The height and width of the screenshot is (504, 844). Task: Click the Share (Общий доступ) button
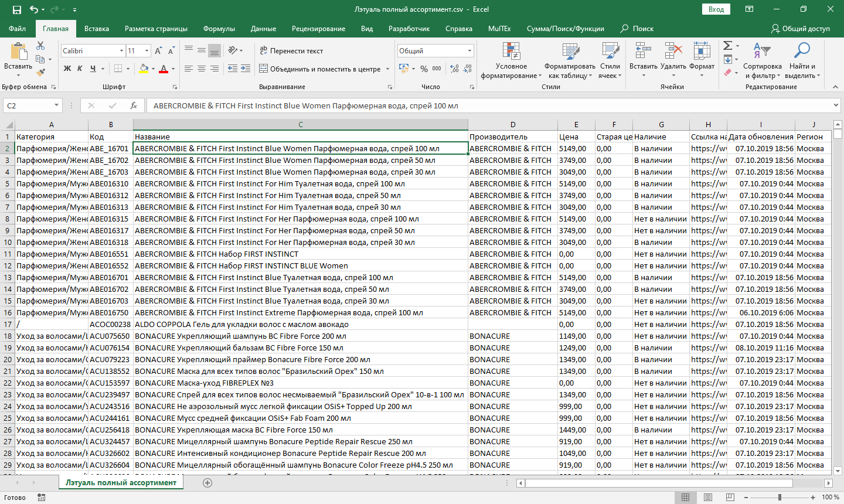pos(801,29)
